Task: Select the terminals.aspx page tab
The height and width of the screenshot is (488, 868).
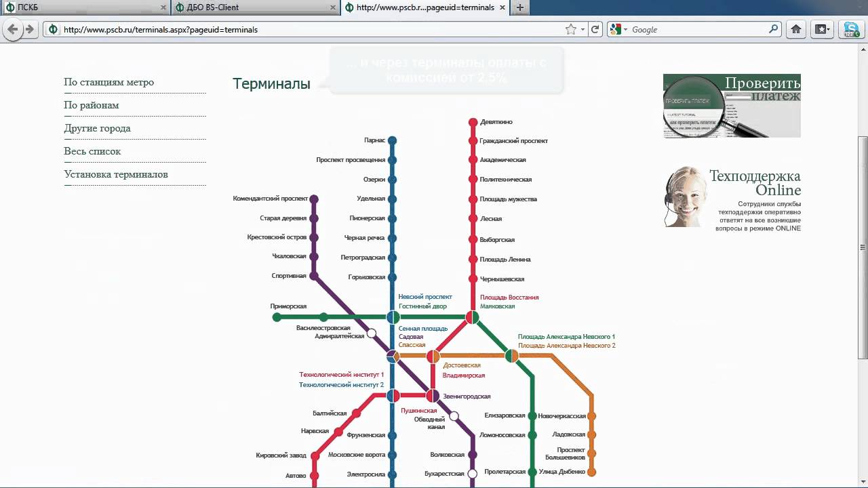Action: (426, 7)
